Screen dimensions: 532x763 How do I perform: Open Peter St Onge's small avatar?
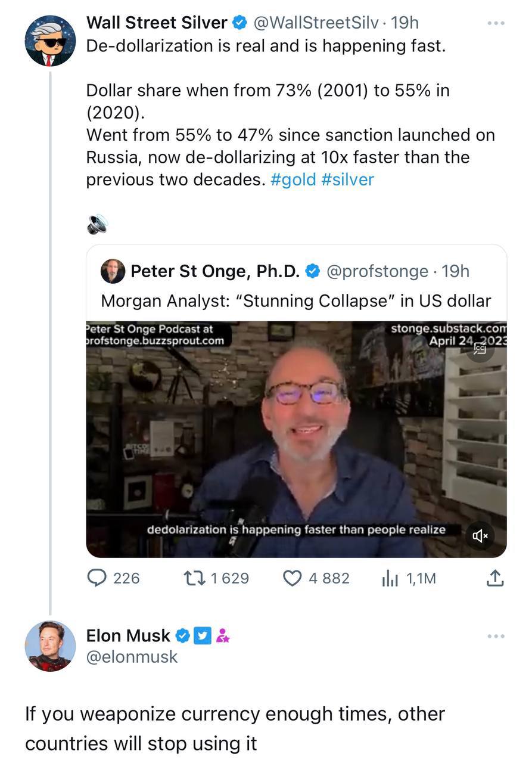pyautogui.click(x=113, y=271)
